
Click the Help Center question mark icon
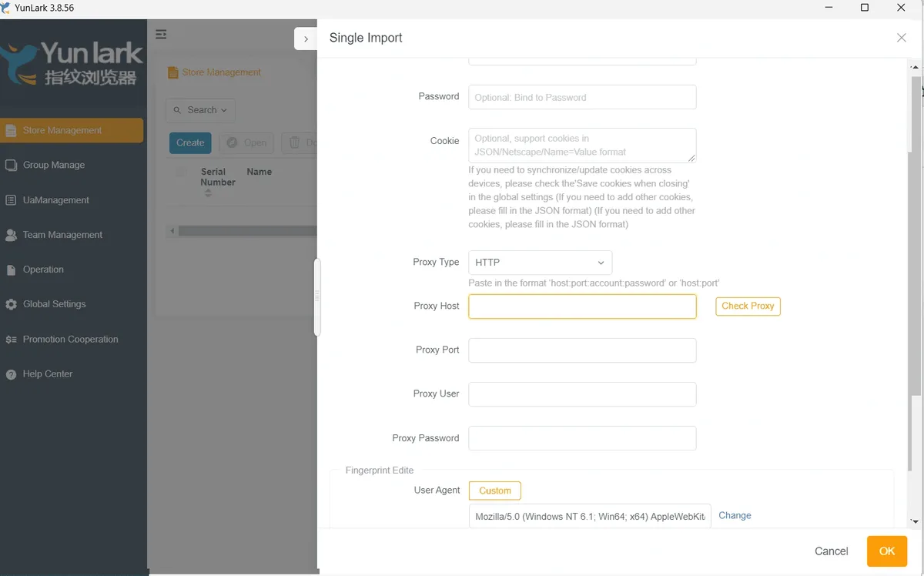point(11,374)
